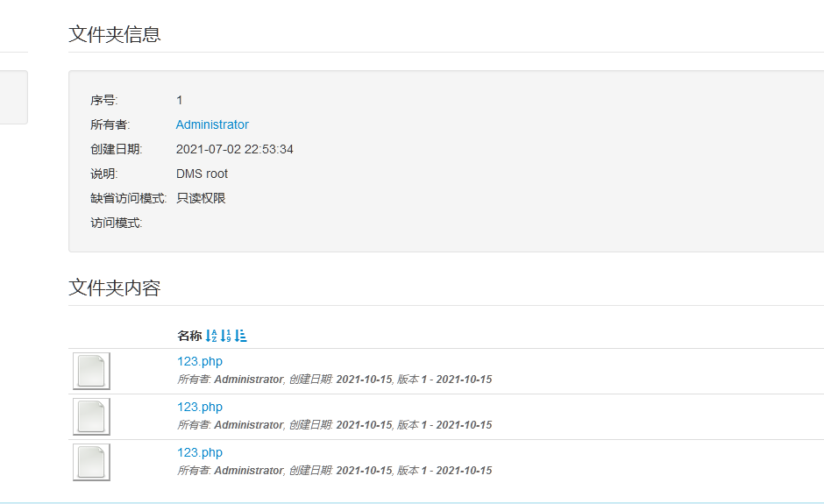Click the 序号 label in folder info
This screenshot has width=824, height=504.
pyautogui.click(x=103, y=100)
